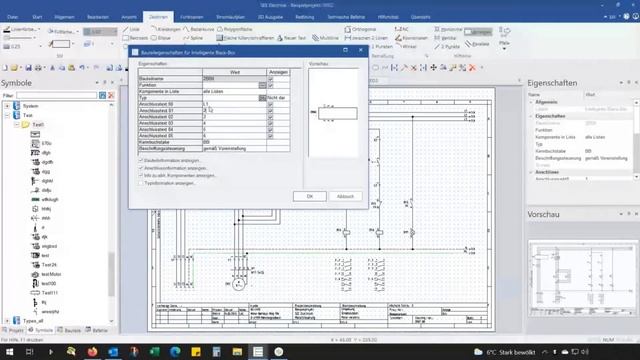Select the Polygonfläche tool

tap(235, 29)
